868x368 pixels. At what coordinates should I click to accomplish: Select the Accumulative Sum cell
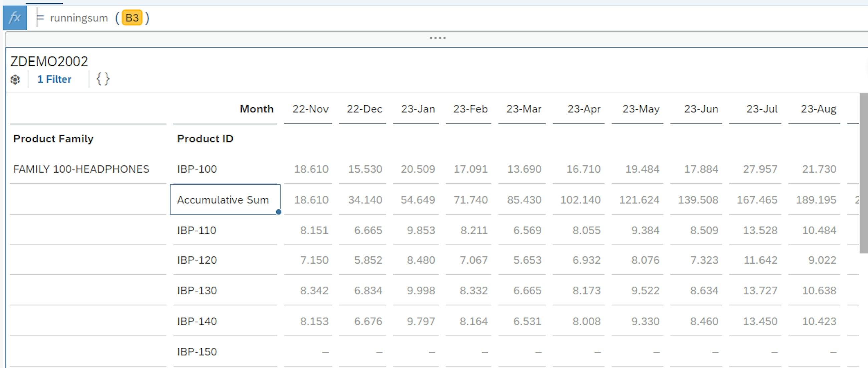tap(223, 199)
